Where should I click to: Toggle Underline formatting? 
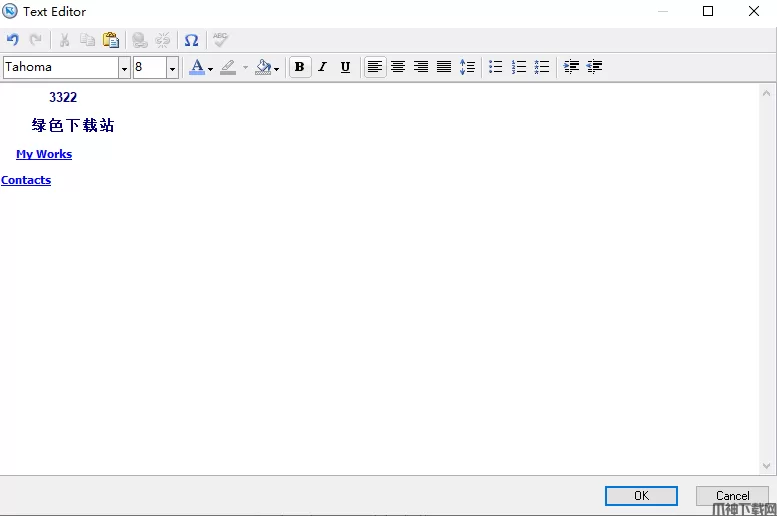pyautogui.click(x=345, y=67)
